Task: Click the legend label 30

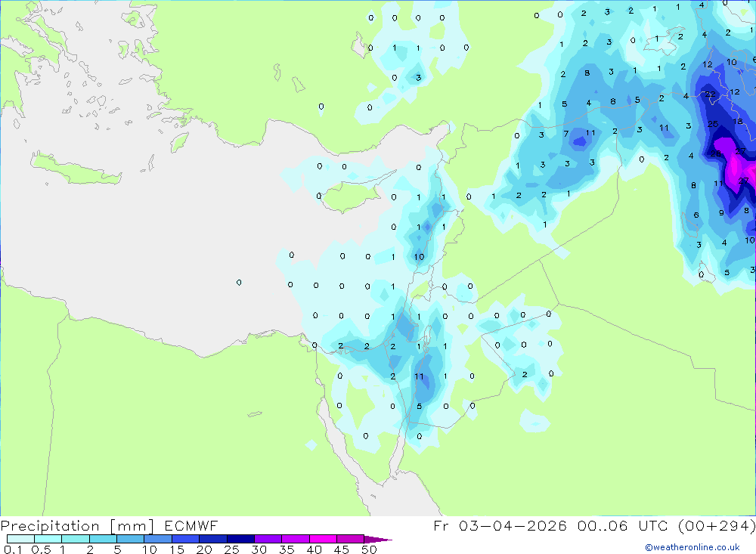Action: [259, 549]
